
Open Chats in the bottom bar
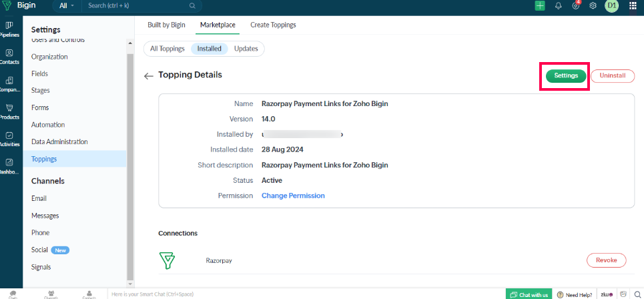(13, 294)
